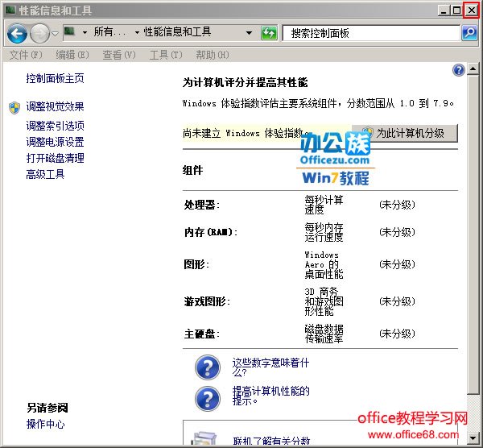Viewport: 483px width, 448px height.
Task: Open 操作中心 link
Action: point(45,424)
